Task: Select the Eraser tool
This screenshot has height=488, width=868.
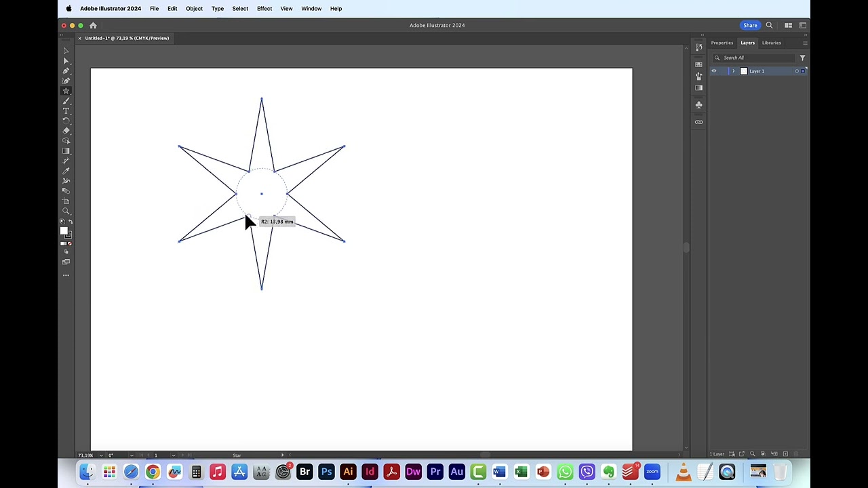Action: 66,131
